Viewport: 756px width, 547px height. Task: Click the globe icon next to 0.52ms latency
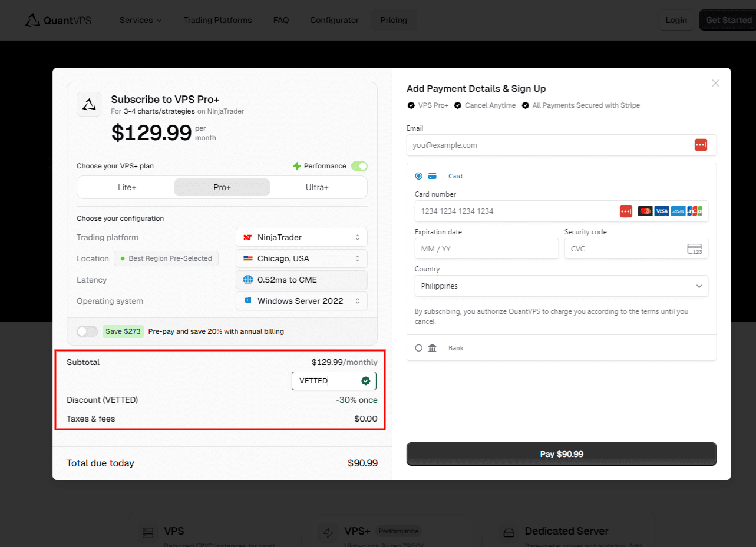coord(248,279)
